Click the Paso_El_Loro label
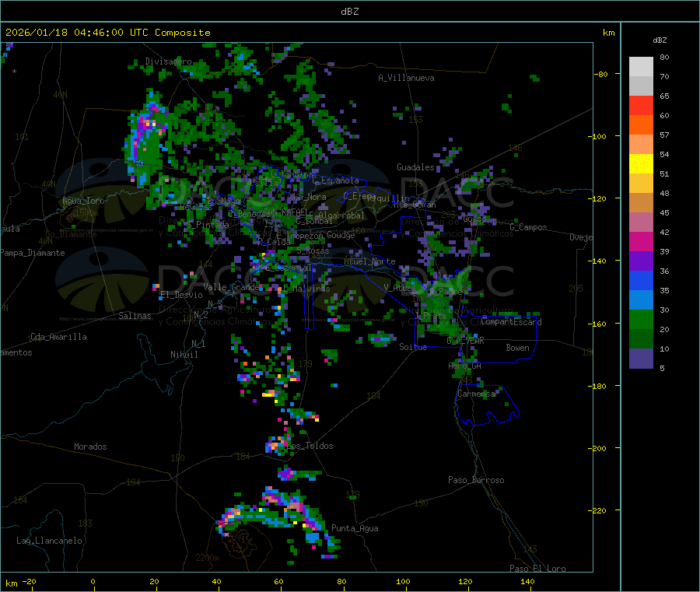This screenshot has height=592, width=700. pos(538,569)
